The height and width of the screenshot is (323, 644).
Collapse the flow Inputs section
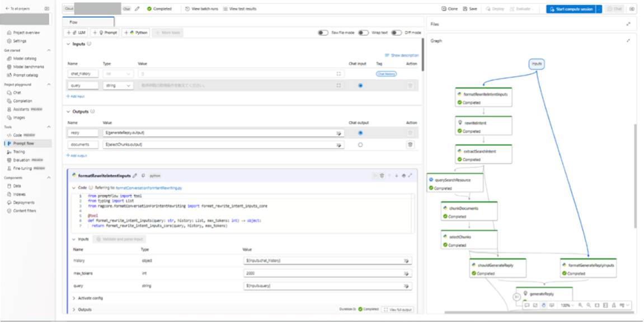pyautogui.click(x=68, y=44)
